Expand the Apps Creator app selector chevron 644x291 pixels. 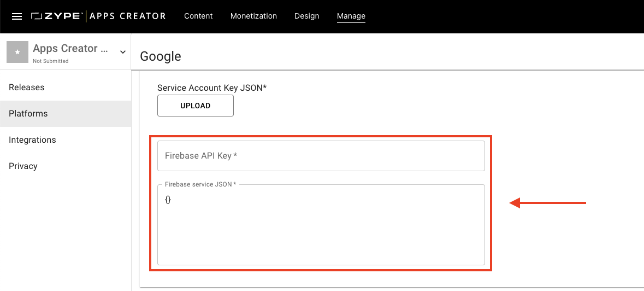[x=122, y=52]
